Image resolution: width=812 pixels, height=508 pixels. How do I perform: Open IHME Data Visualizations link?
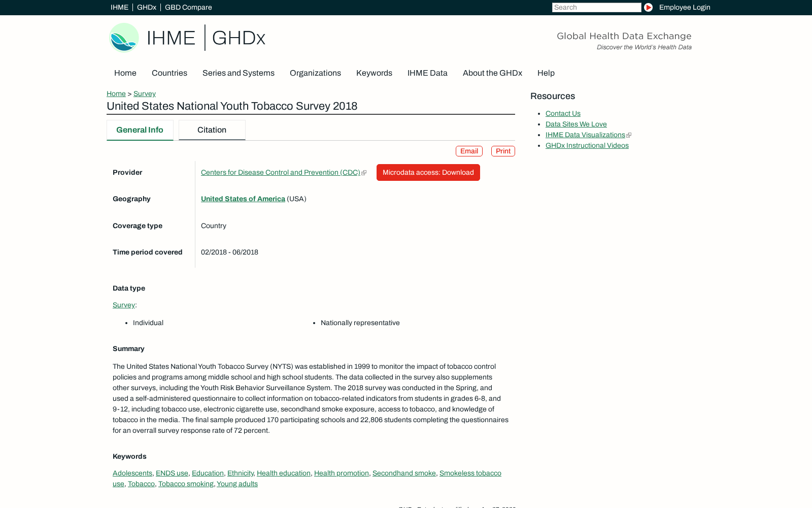point(585,135)
